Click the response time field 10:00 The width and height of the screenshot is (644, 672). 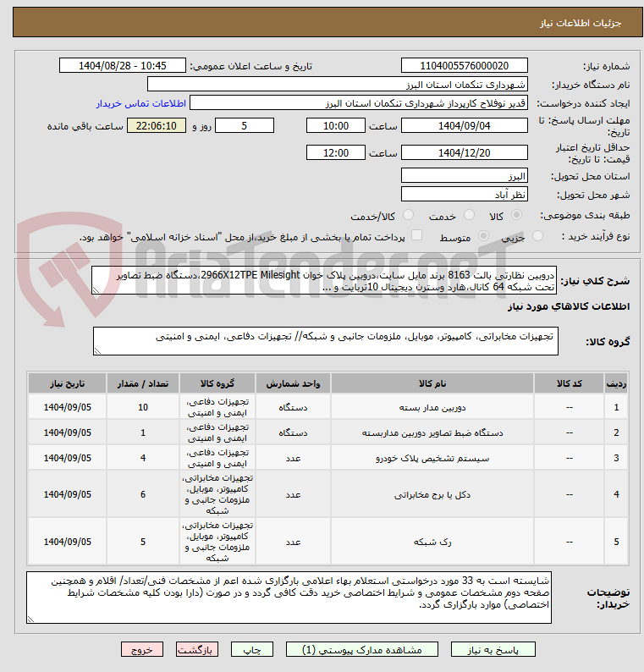coord(335,125)
